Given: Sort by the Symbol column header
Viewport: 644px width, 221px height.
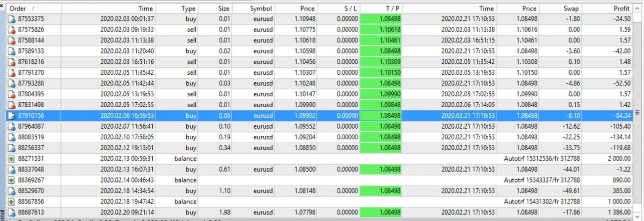Looking at the screenshot, I should pos(254,8).
